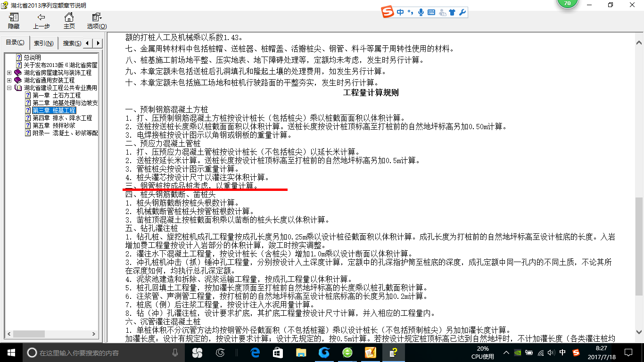
Task: Open File Explorer from the taskbar
Action: click(x=301, y=352)
